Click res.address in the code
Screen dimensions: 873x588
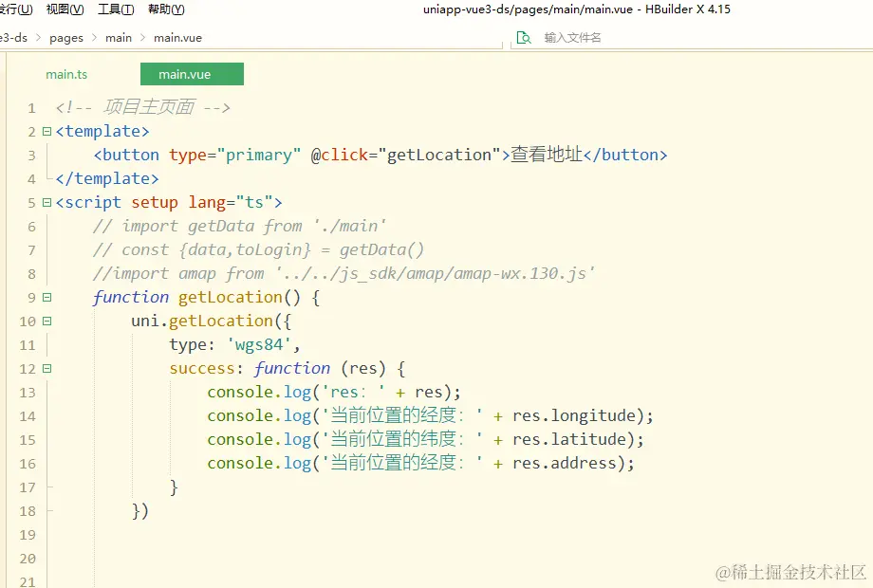point(566,464)
